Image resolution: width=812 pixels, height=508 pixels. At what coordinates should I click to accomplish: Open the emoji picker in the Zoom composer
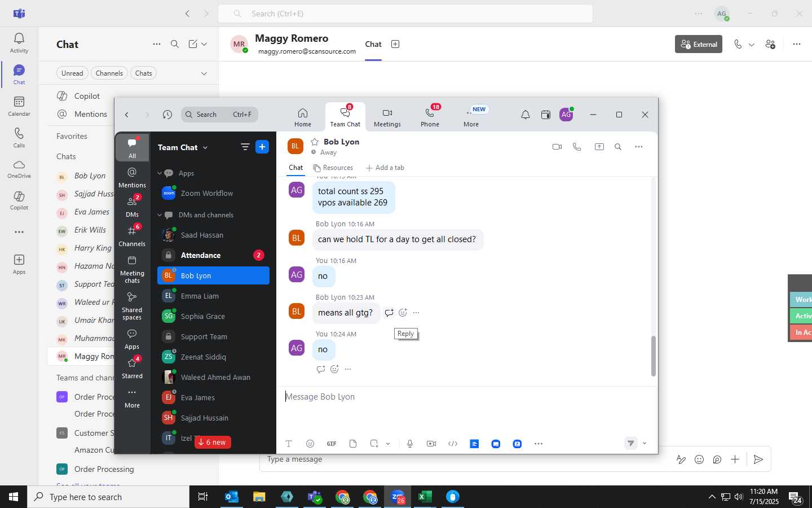coord(310,444)
